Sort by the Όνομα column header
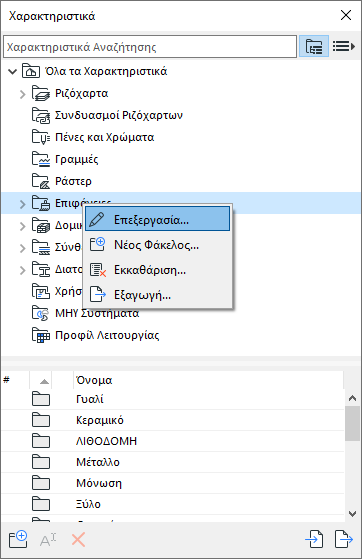 pyautogui.click(x=208, y=380)
